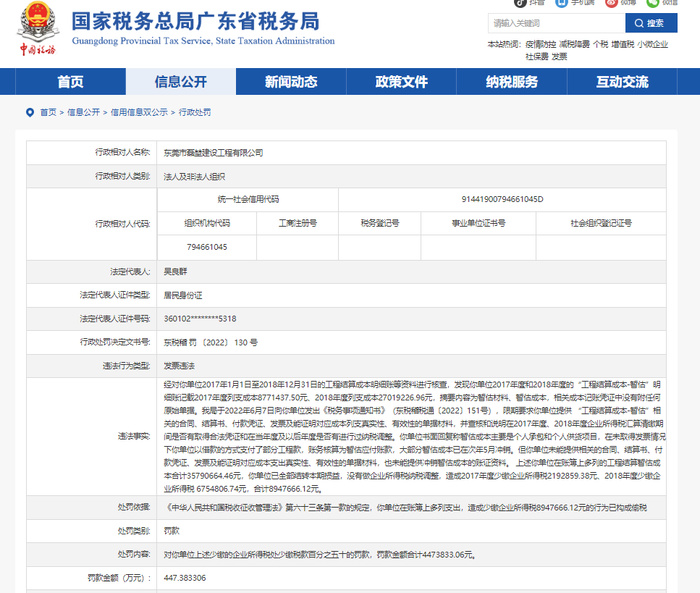The image size is (700, 593).
Task: Navigate to the 互动交流 tab
Action: (623, 82)
